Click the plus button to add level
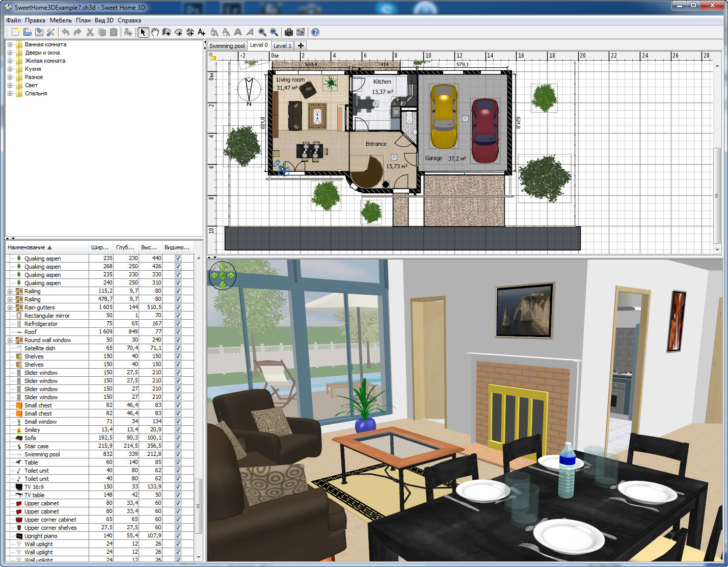The image size is (728, 567). click(x=301, y=46)
